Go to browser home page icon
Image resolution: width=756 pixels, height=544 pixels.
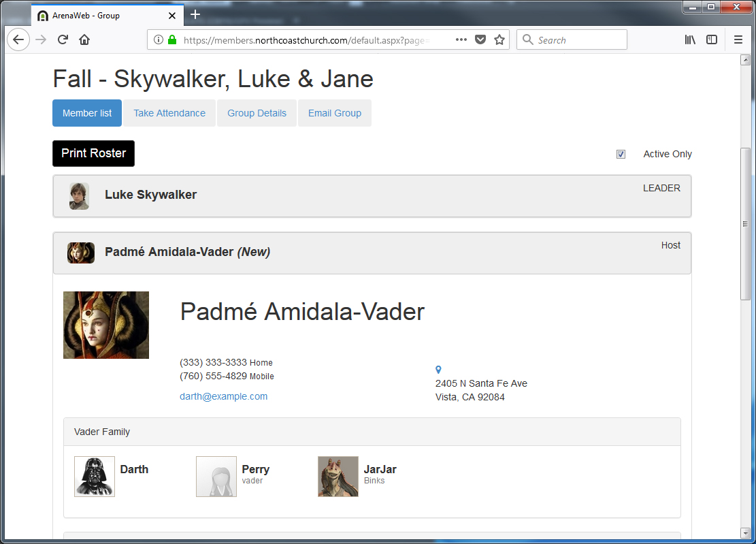click(x=84, y=40)
